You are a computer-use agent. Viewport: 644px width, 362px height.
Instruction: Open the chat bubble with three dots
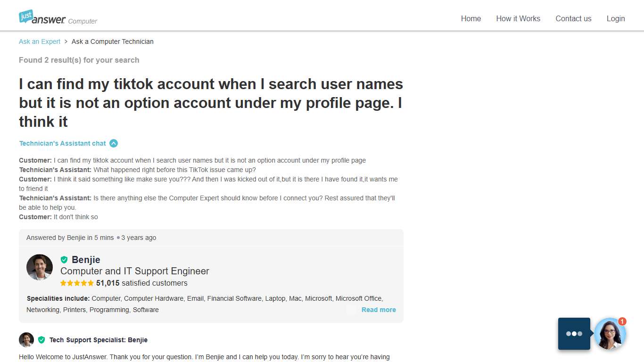pyautogui.click(x=574, y=333)
